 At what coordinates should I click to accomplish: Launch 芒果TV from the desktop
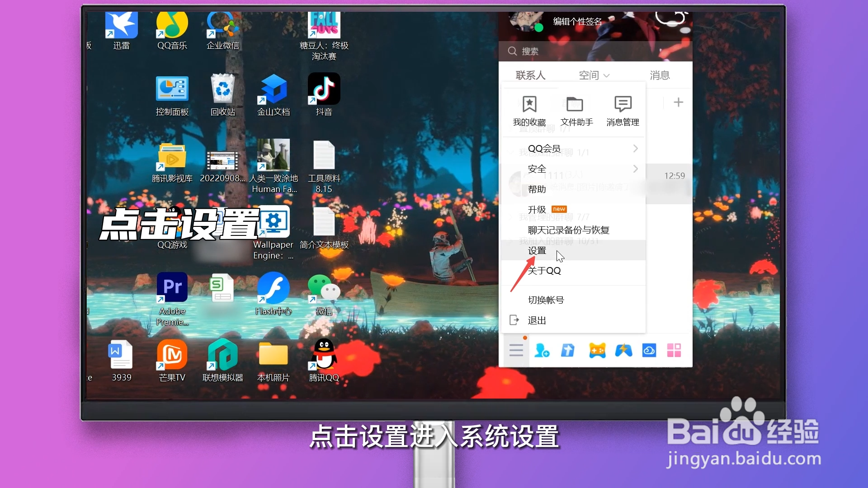click(172, 361)
